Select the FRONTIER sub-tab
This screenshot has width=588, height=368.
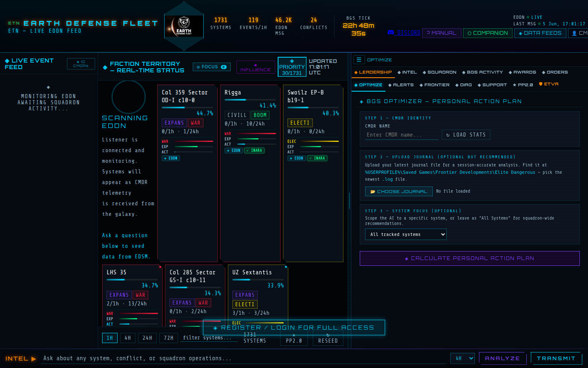(x=434, y=85)
